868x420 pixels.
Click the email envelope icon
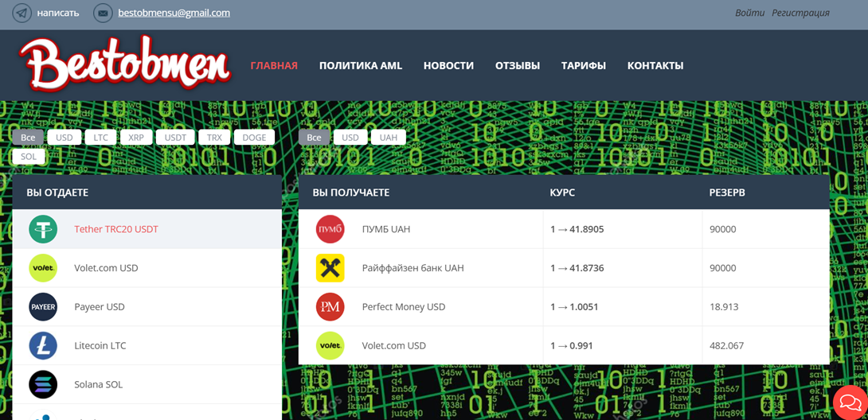tap(103, 13)
